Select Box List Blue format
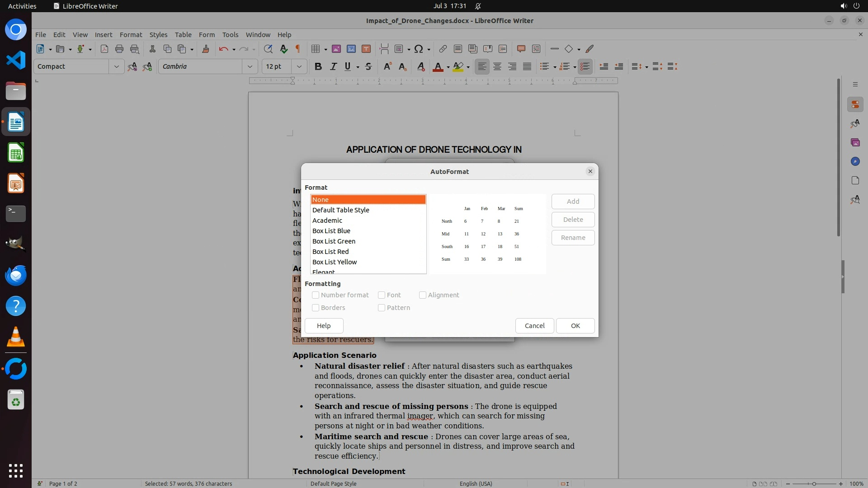Viewport: 868px width, 488px height. [331, 231]
